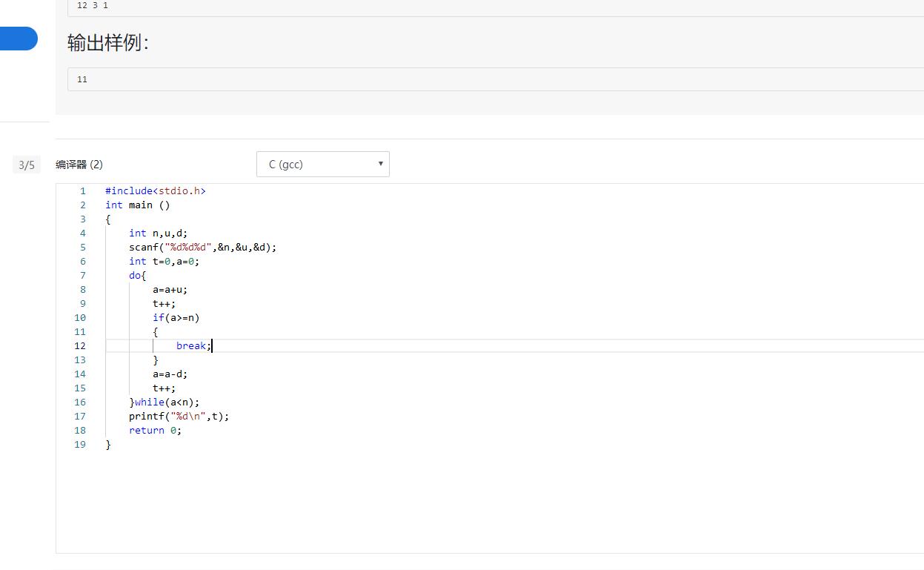Click the }while(a<n); line
Viewport: 924px width, 570px height.
point(164,402)
